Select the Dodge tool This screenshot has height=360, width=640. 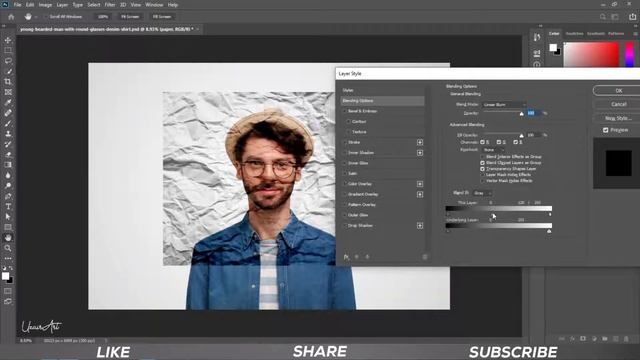pyautogui.click(x=8, y=186)
